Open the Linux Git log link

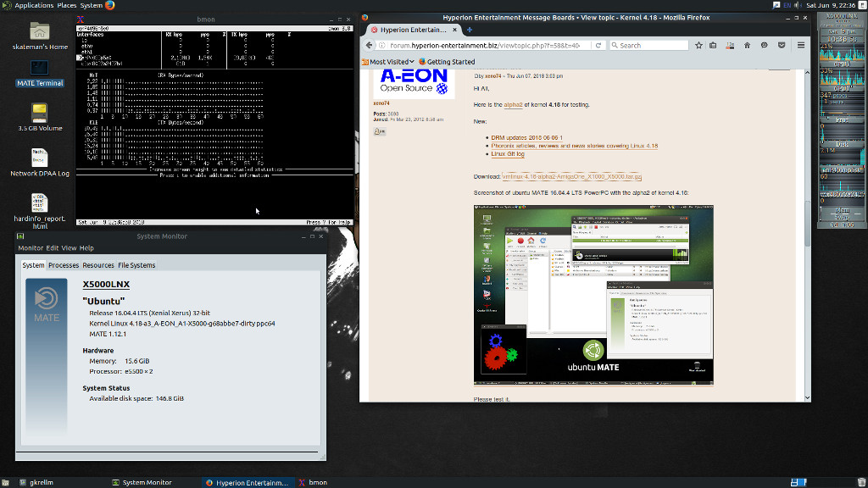click(508, 154)
